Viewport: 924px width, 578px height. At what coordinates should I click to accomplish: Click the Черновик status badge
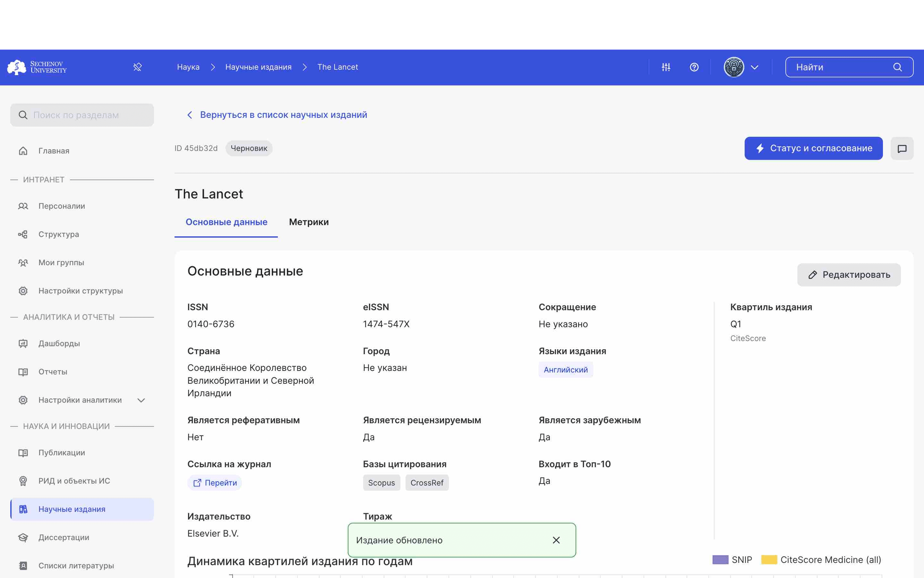click(249, 148)
